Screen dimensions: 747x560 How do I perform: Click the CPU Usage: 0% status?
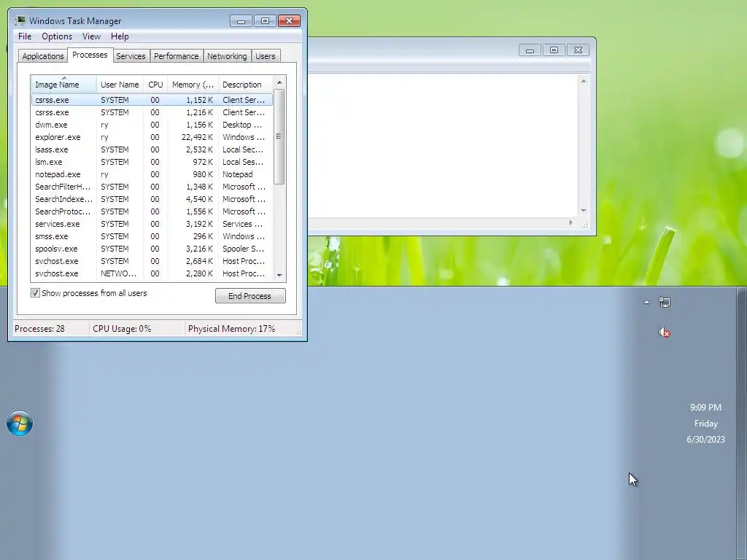click(122, 329)
